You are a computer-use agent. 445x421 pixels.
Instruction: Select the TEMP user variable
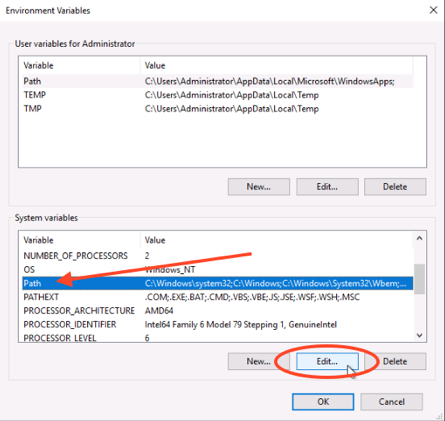[x=218, y=95]
